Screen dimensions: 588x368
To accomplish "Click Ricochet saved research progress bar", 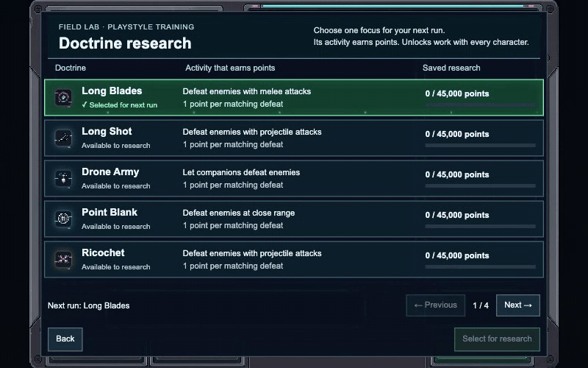I will (x=481, y=267).
